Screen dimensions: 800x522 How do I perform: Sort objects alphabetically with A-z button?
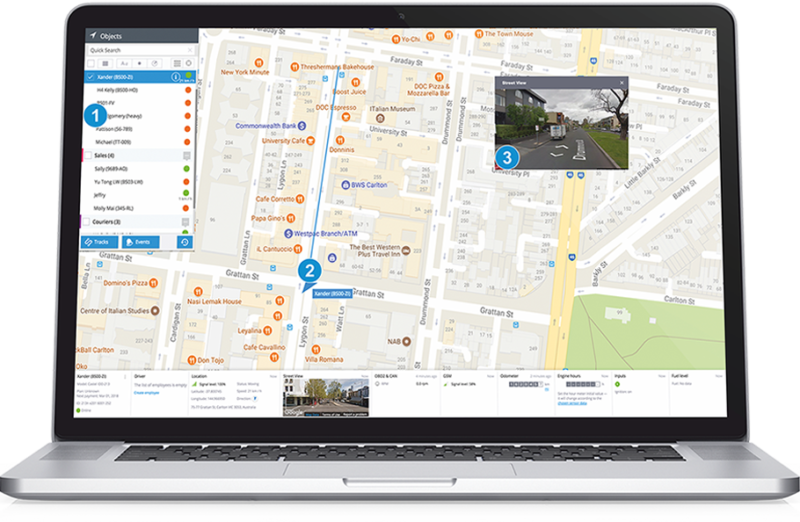[124, 63]
